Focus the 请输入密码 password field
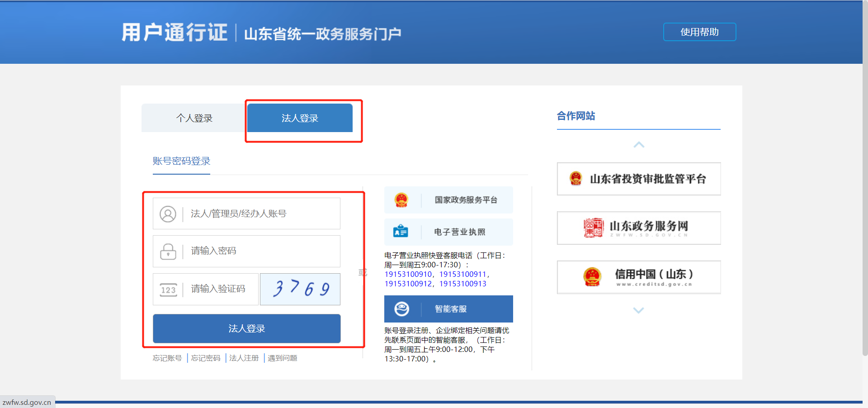Image resolution: width=868 pixels, height=408 pixels. tap(262, 251)
